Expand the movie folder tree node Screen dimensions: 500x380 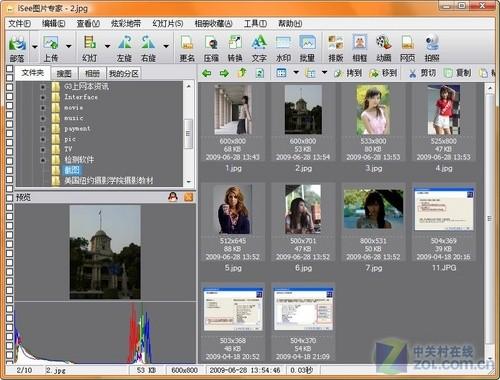coord(43,108)
